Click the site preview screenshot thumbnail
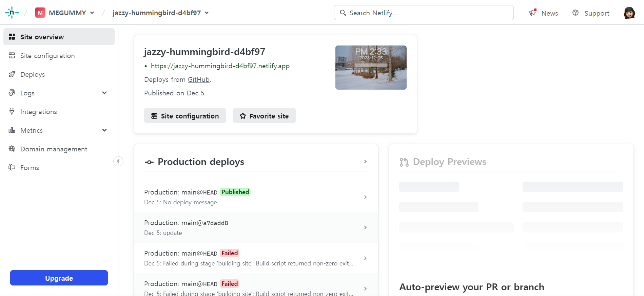This screenshot has height=296, width=644. (x=371, y=68)
